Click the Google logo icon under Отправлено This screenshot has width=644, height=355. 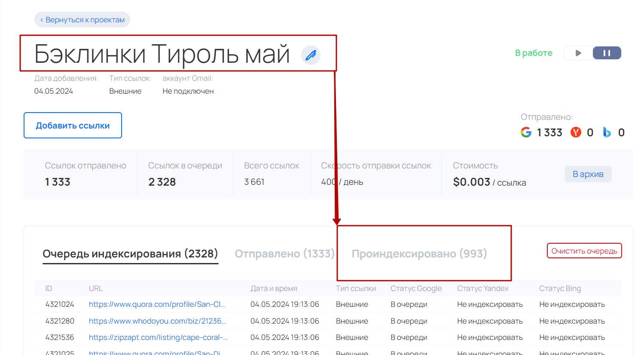click(x=526, y=132)
